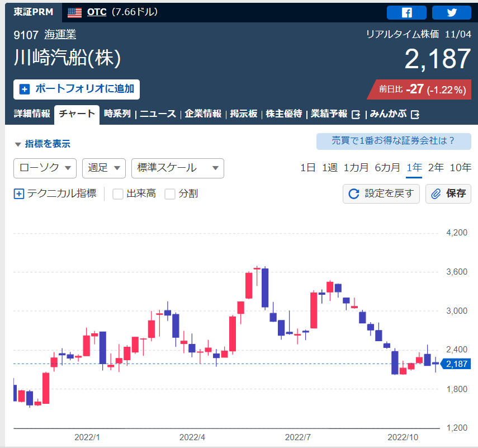Click the external link icon after 業績予報

coord(356,114)
